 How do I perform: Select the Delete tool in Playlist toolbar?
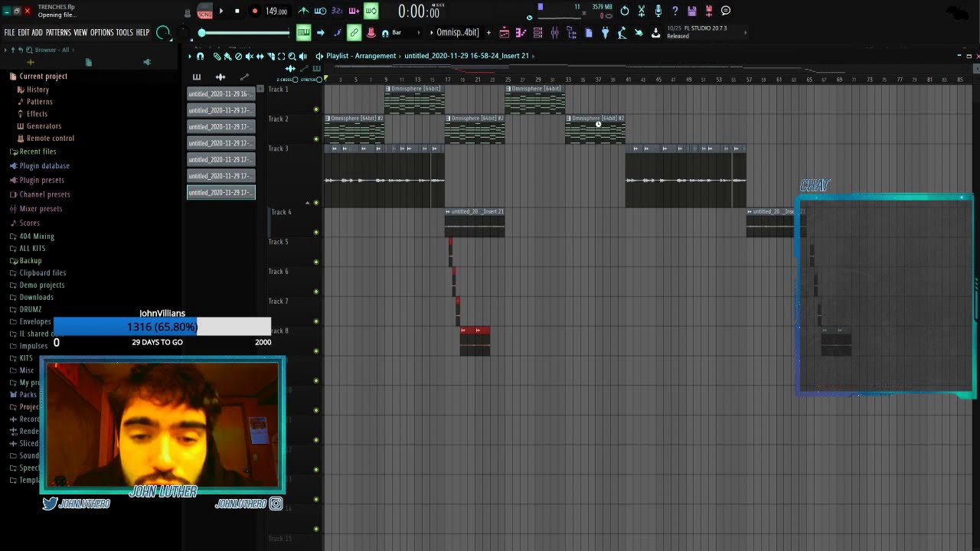click(x=238, y=56)
